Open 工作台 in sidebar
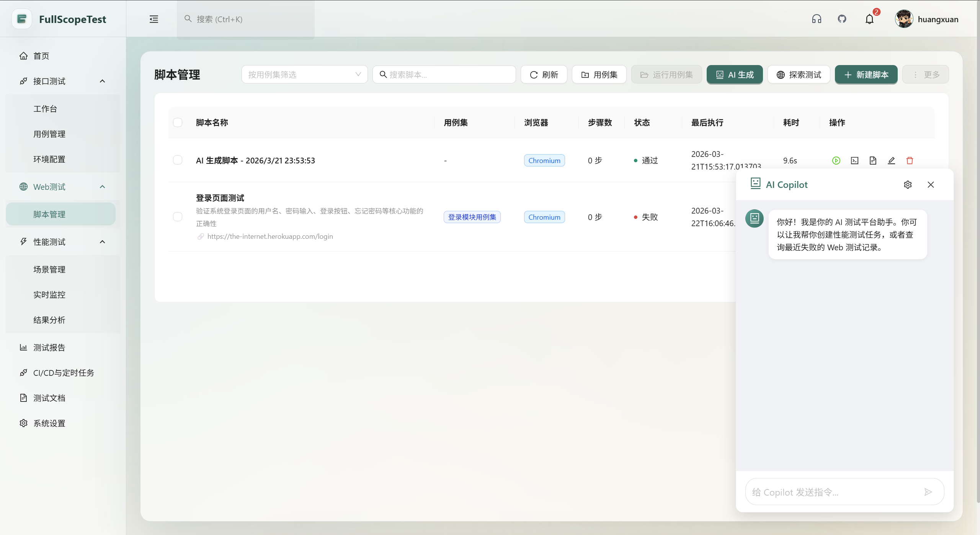This screenshot has width=980, height=535. click(63, 109)
